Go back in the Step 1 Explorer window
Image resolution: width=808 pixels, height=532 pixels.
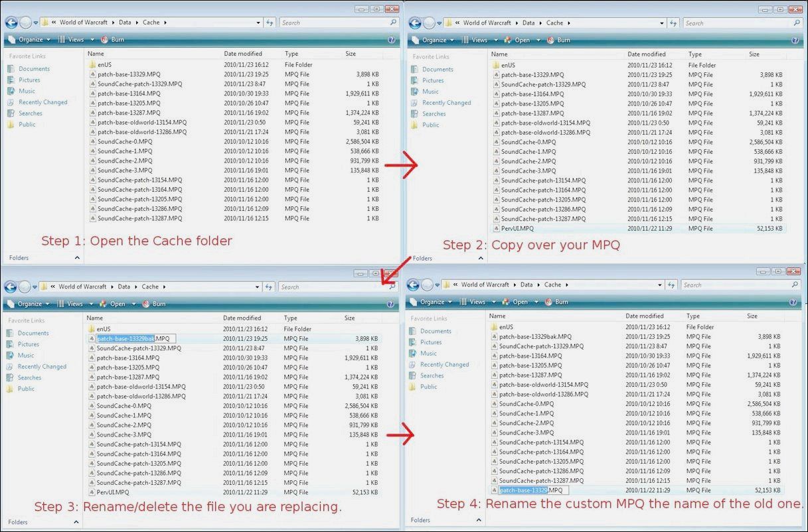pos(11,23)
